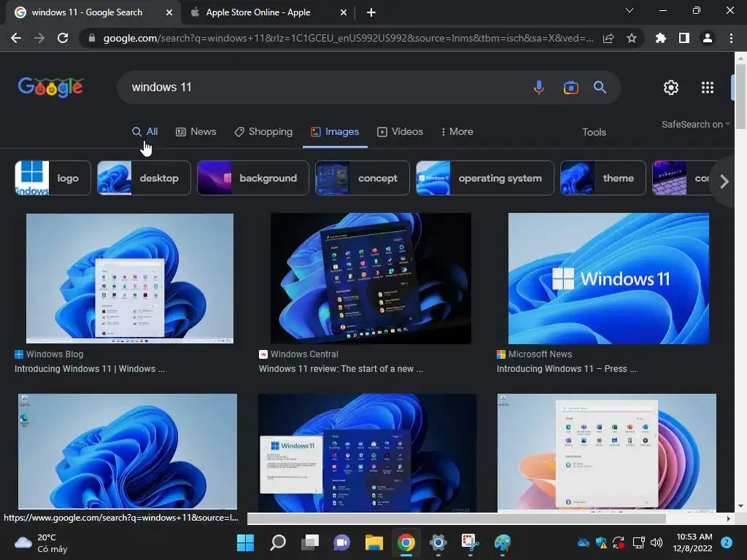
Task: Filter images by background chip
Action: click(x=253, y=178)
